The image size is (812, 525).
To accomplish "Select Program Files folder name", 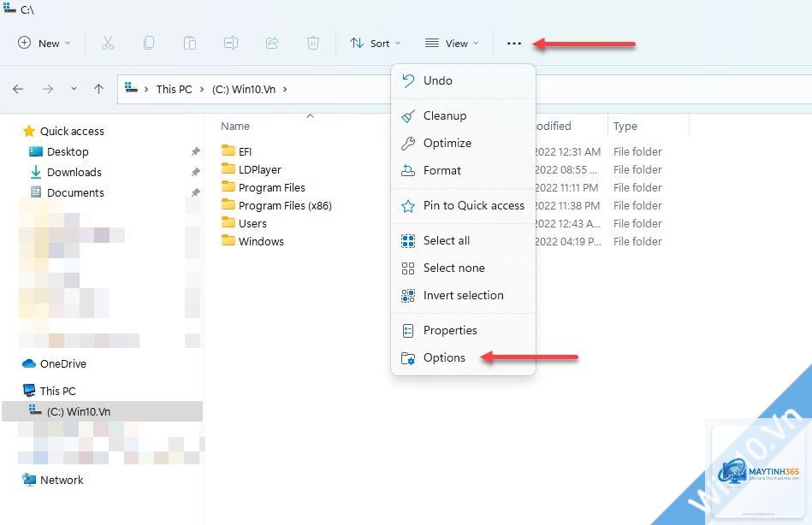I will coord(271,187).
